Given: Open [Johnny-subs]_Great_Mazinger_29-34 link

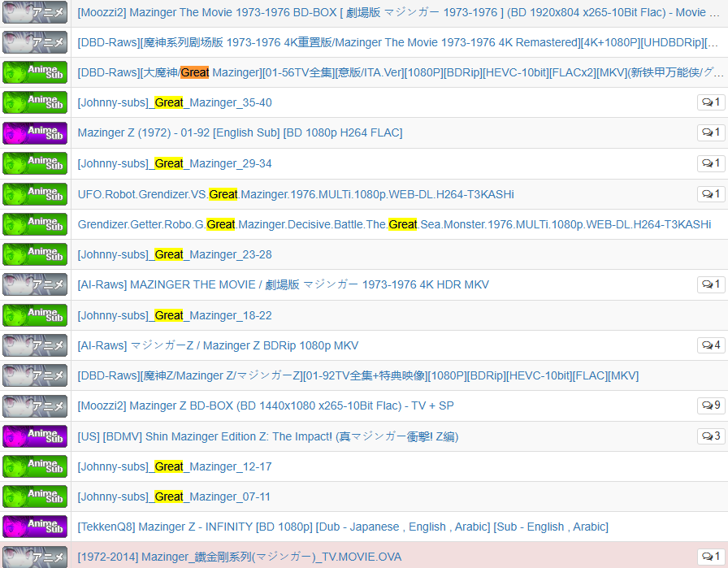Looking at the screenshot, I should [175, 163].
